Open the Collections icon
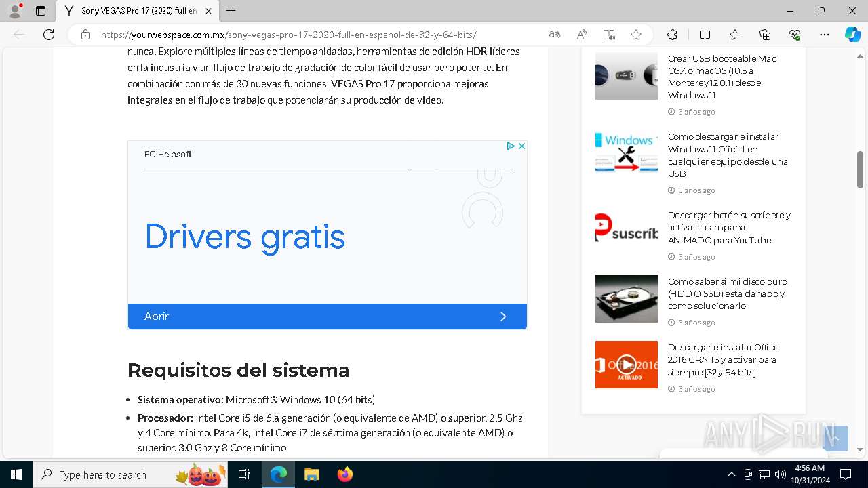868x488 pixels. tap(765, 35)
